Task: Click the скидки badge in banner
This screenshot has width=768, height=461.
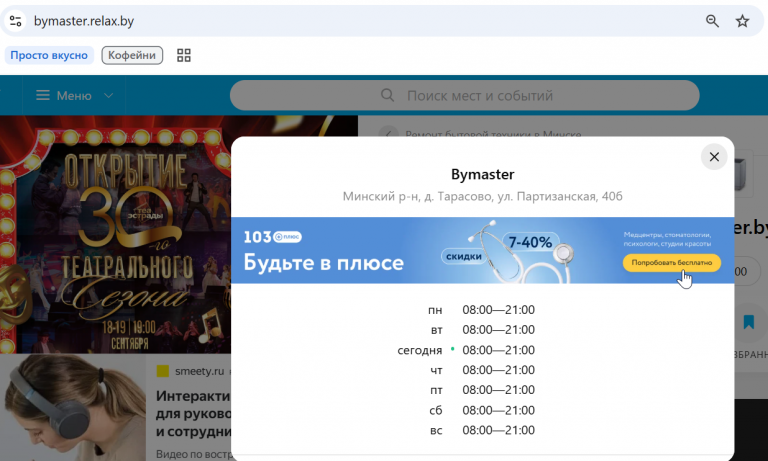Action: pyautogui.click(x=463, y=256)
